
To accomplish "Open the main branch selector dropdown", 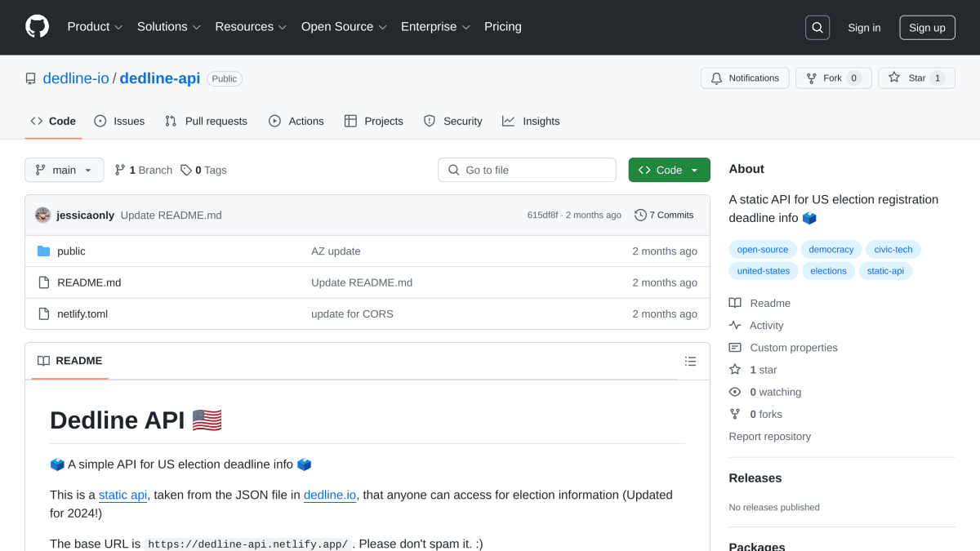I will [65, 170].
